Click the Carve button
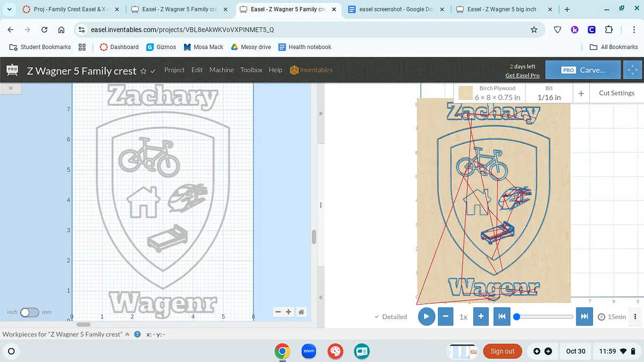The image size is (644, 362). pyautogui.click(x=583, y=70)
